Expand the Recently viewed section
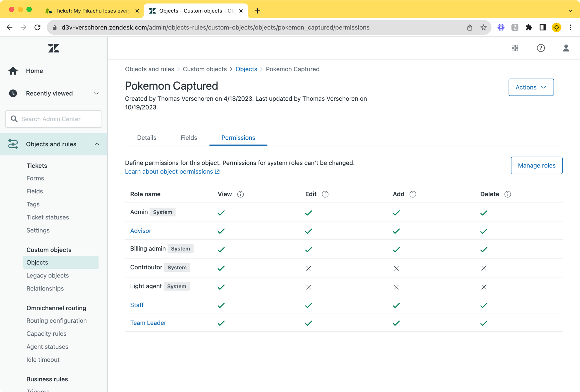The image size is (580, 392). coord(97,93)
